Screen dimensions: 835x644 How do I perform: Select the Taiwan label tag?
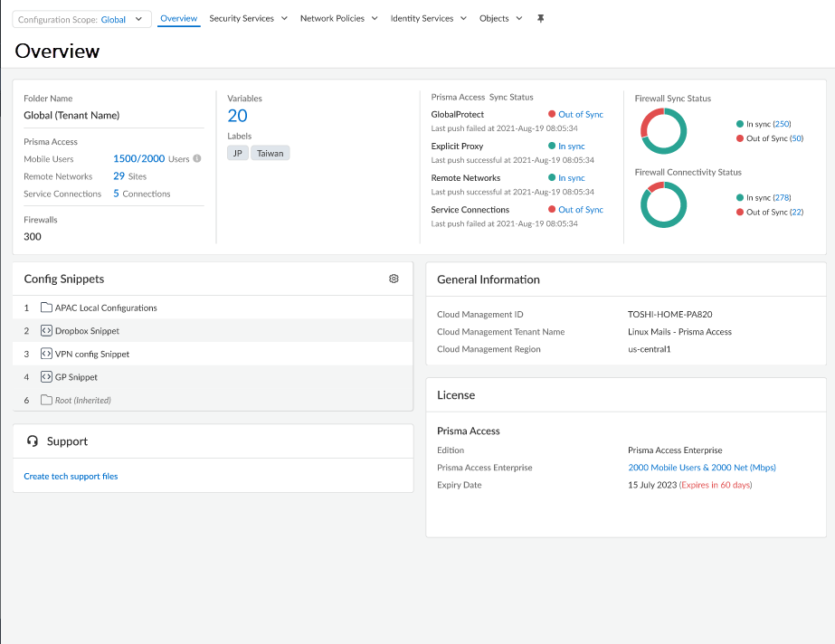point(270,154)
